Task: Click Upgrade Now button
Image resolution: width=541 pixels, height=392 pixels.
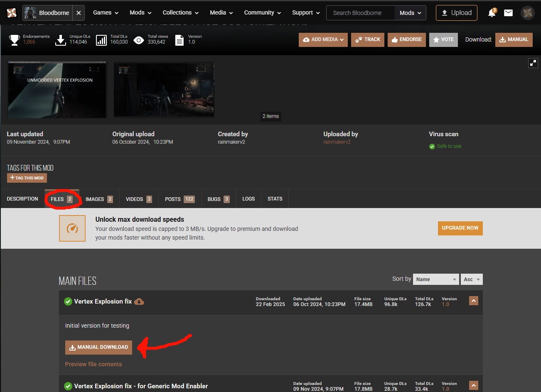Action: point(460,228)
